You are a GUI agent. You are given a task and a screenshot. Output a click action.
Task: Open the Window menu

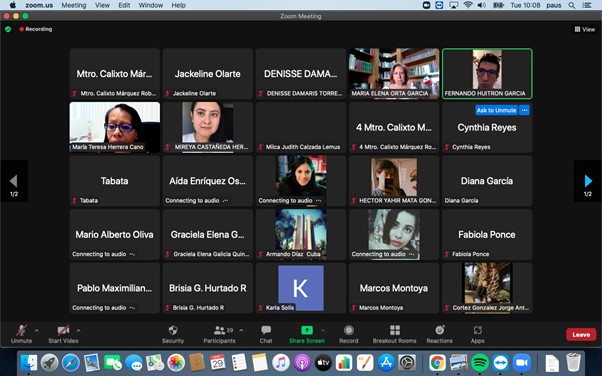(150, 5)
